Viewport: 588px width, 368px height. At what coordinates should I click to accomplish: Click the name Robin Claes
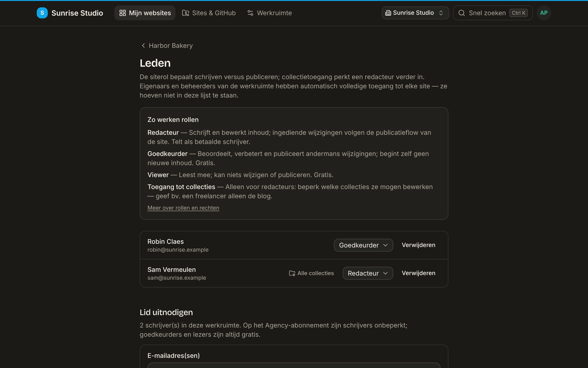tap(165, 241)
